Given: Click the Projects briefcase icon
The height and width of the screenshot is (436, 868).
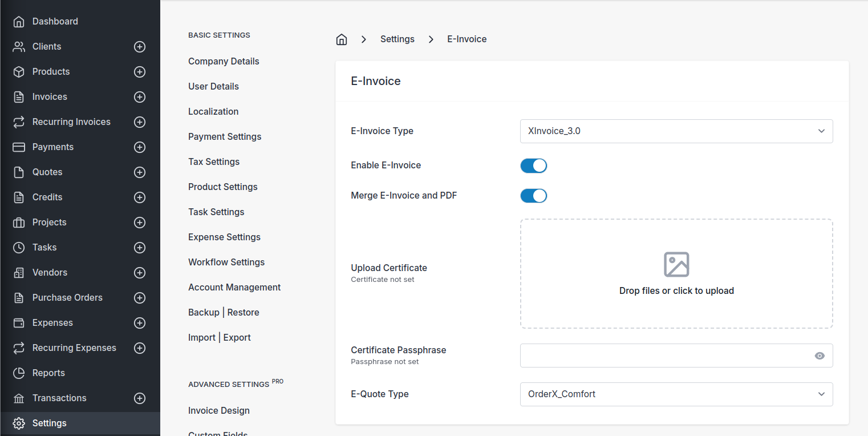Looking at the screenshot, I should (x=19, y=223).
